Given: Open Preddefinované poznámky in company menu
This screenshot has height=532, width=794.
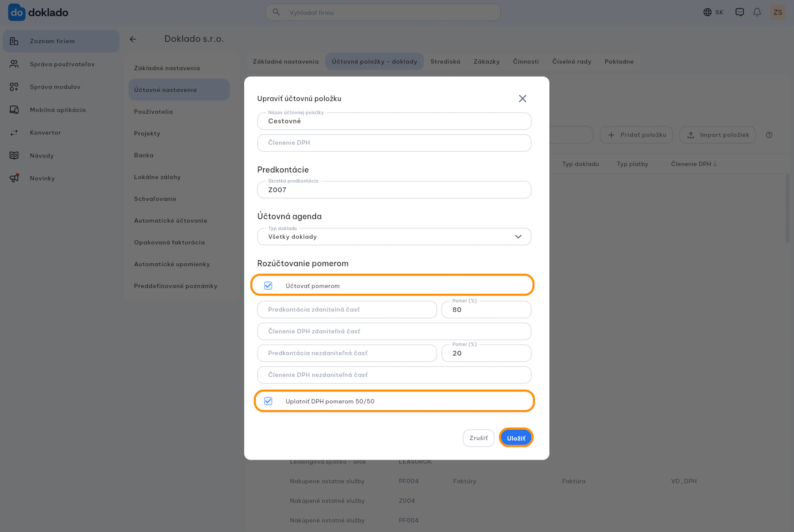Looking at the screenshot, I should tap(179, 286).
